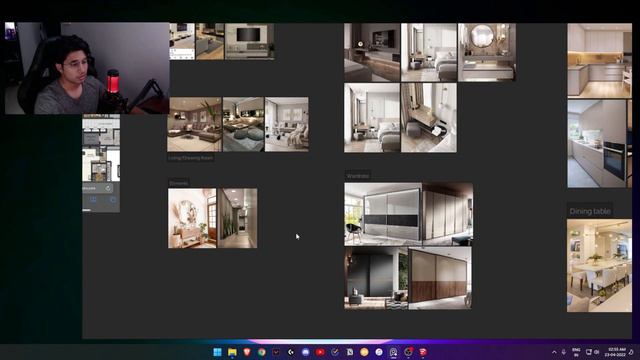This screenshot has height=360, width=640.
Task: Click the webcam overlay of the presenter
Action: click(x=87, y=68)
